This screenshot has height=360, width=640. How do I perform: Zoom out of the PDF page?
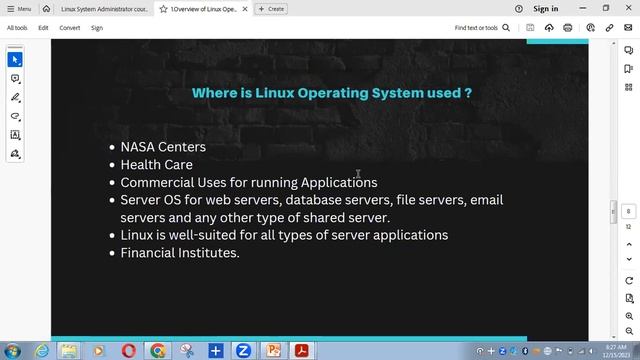click(629, 331)
